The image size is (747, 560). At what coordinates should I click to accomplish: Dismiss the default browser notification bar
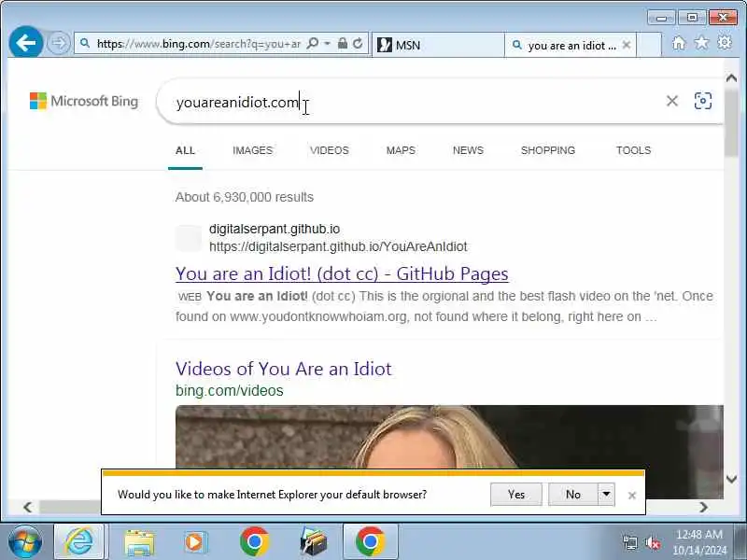click(x=632, y=496)
